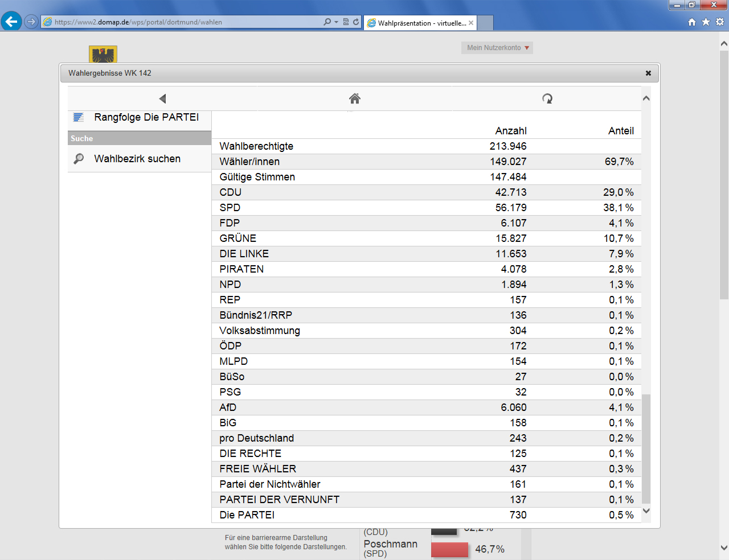Image resolution: width=729 pixels, height=560 pixels.
Task: Select the DIE RECHTE row label
Action: [x=251, y=454]
